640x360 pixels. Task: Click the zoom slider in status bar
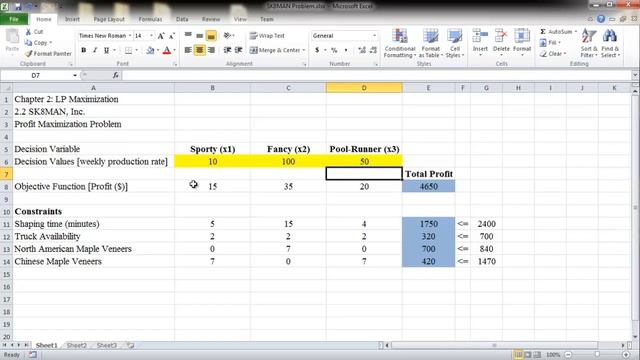[597, 355]
